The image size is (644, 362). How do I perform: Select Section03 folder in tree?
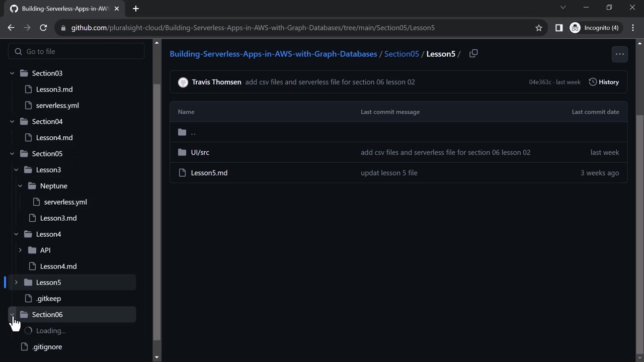tap(47, 73)
